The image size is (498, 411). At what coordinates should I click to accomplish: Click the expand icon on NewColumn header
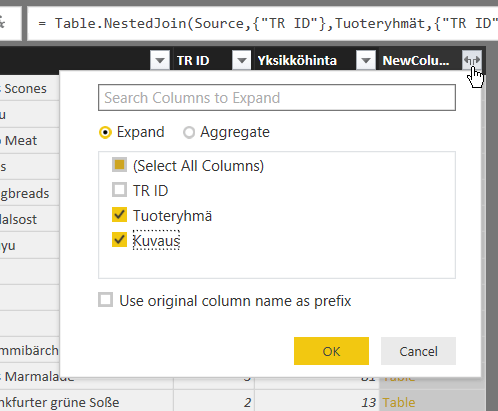(x=472, y=60)
